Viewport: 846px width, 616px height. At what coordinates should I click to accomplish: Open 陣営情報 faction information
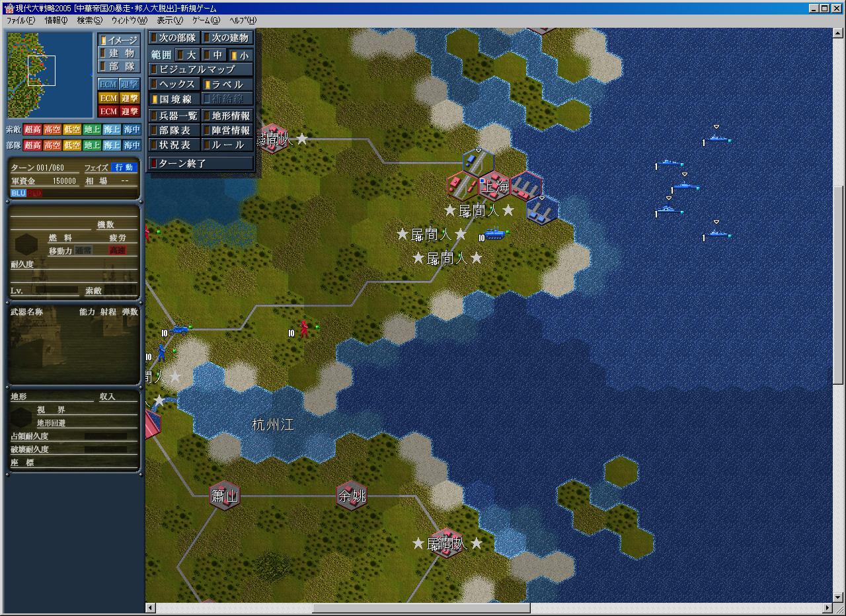coord(227,130)
